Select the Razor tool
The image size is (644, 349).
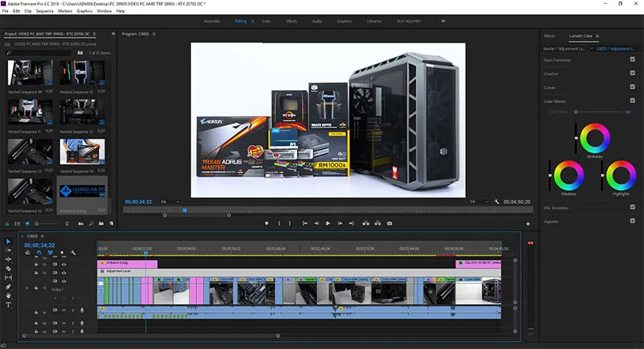(x=8, y=268)
